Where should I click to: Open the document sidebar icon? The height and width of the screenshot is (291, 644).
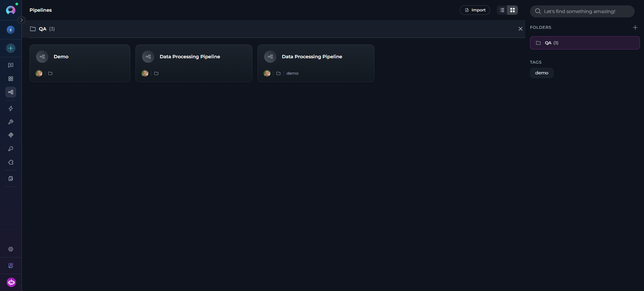click(11, 178)
